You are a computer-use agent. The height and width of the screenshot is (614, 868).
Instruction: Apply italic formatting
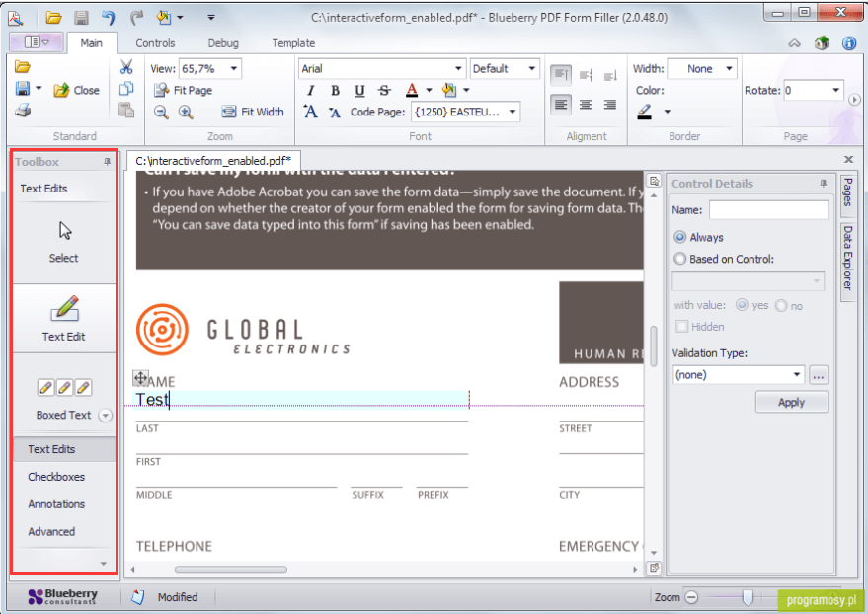point(310,91)
